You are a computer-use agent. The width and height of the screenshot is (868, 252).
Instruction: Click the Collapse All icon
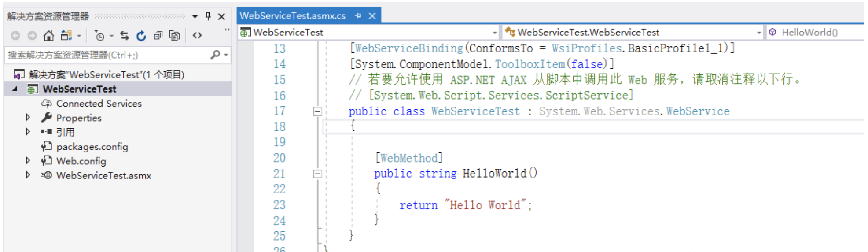[158, 36]
